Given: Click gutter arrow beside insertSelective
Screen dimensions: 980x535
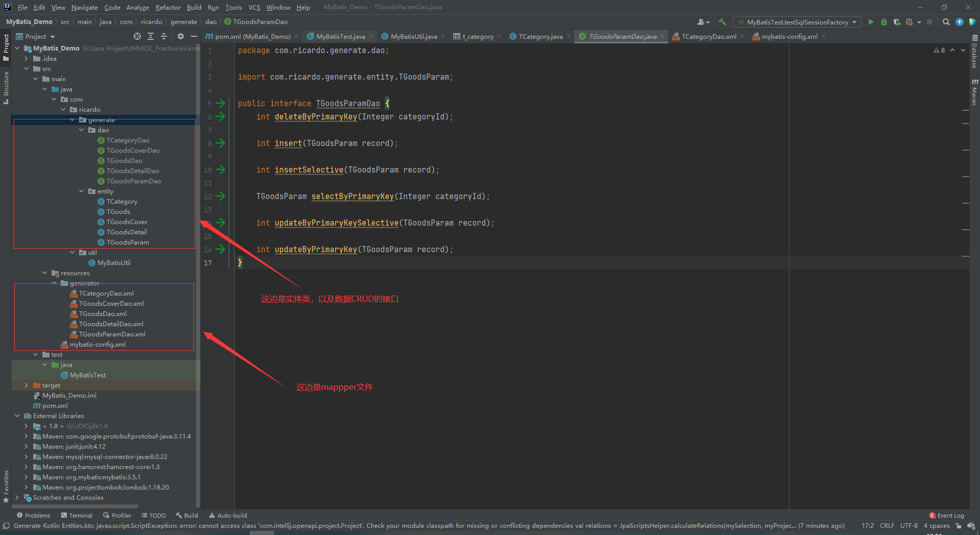Looking at the screenshot, I should (220, 169).
